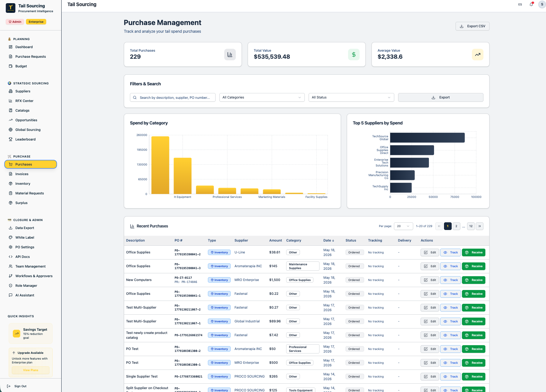This screenshot has width=546, height=392.
Task: Click the Average Value trend icon
Action: coord(478,55)
